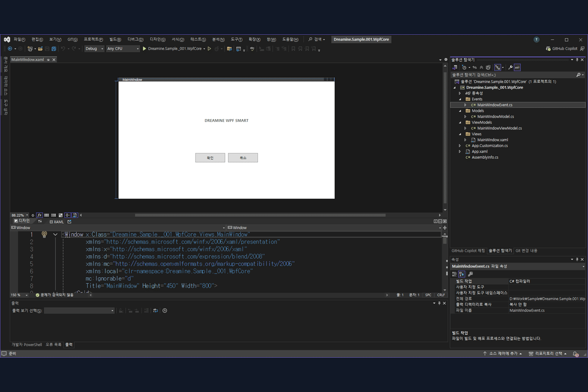Image resolution: width=588 pixels, height=392 pixels.
Task: Click the pop-out XAML icon next to XAML tab
Action: (69, 221)
